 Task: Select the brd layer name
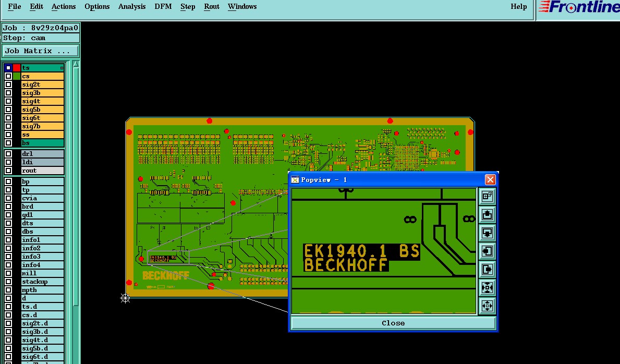click(43, 207)
